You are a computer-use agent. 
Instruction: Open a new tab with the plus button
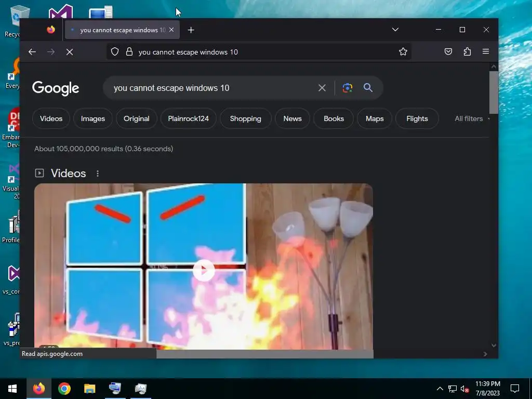click(x=191, y=30)
